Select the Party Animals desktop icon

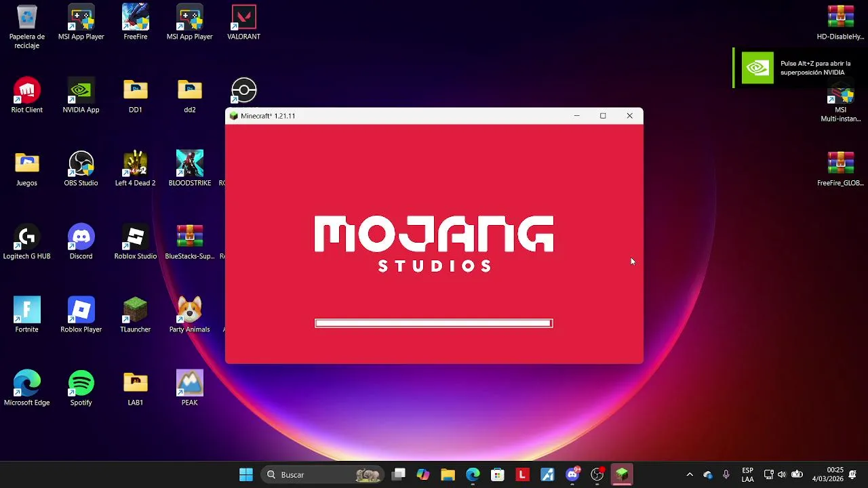coord(190,315)
